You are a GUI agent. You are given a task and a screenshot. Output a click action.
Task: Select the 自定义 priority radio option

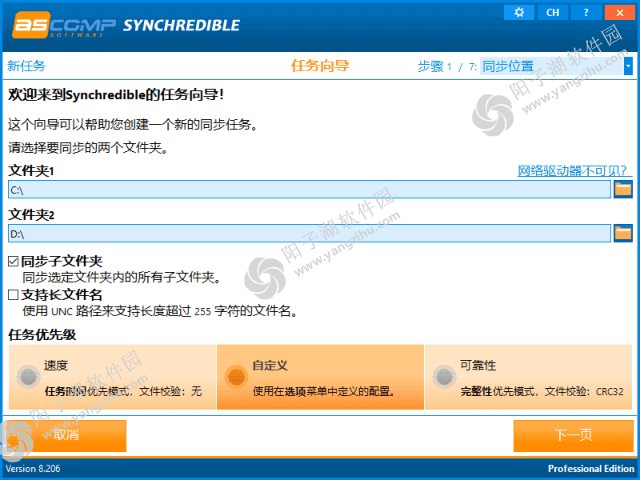pos(236,377)
